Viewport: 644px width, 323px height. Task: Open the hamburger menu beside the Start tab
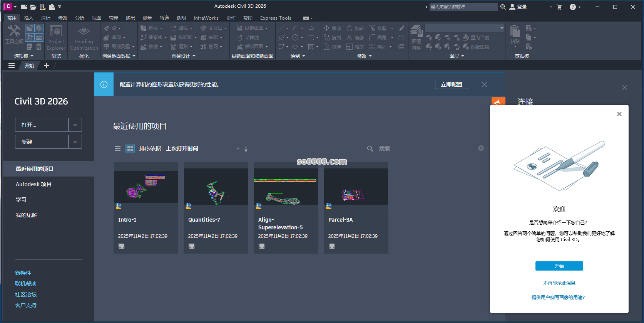(x=12, y=66)
